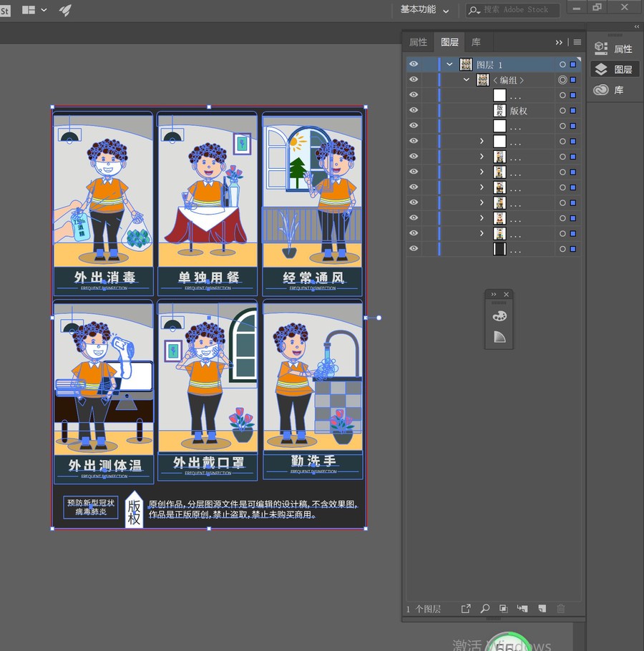Select the bottom dark layer thumbnail

click(499, 249)
